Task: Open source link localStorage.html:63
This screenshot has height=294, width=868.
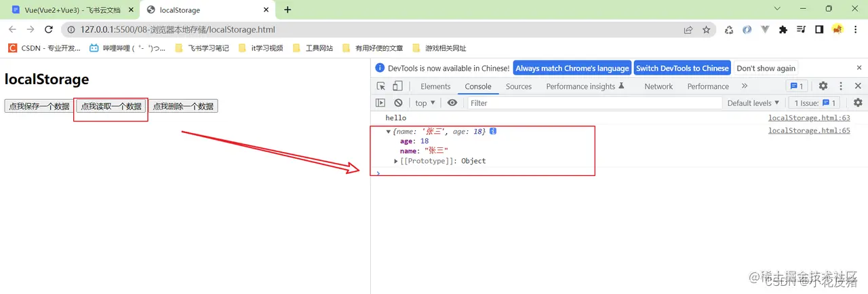Action: click(x=809, y=117)
